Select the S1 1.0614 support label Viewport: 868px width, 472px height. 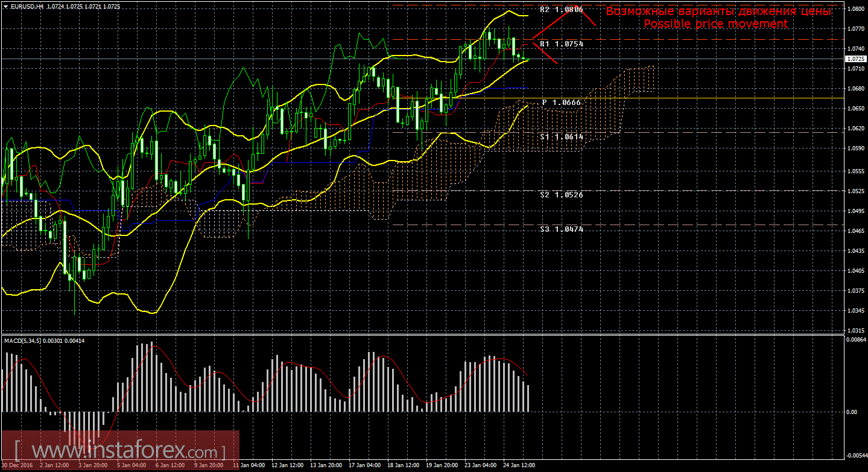pyautogui.click(x=562, y=137)
